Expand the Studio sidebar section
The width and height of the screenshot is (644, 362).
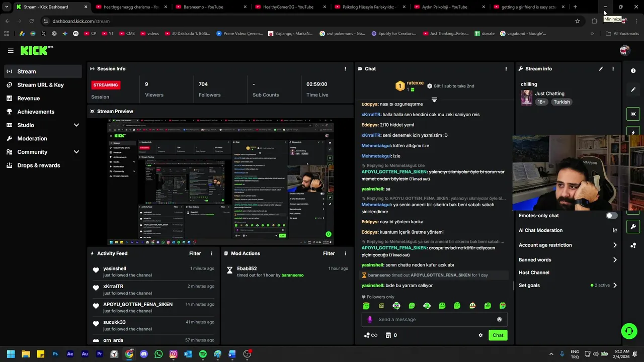pos(43,125)
